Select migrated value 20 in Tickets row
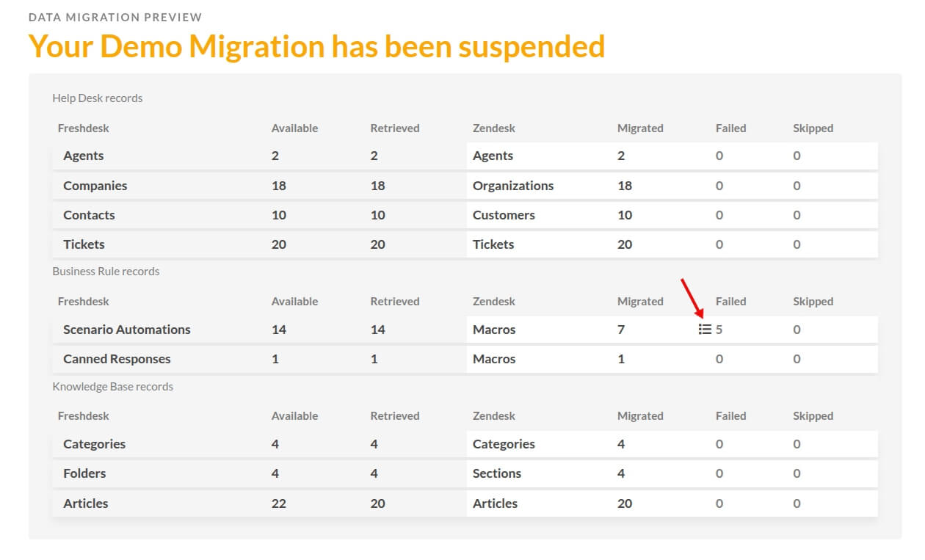The height and width of the screenshot is (560, 925). tap(625, 244)
